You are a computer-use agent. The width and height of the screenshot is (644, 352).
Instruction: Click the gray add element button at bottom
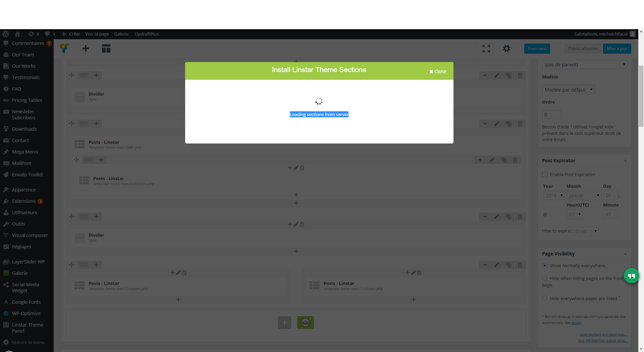(x=284, y=322)
